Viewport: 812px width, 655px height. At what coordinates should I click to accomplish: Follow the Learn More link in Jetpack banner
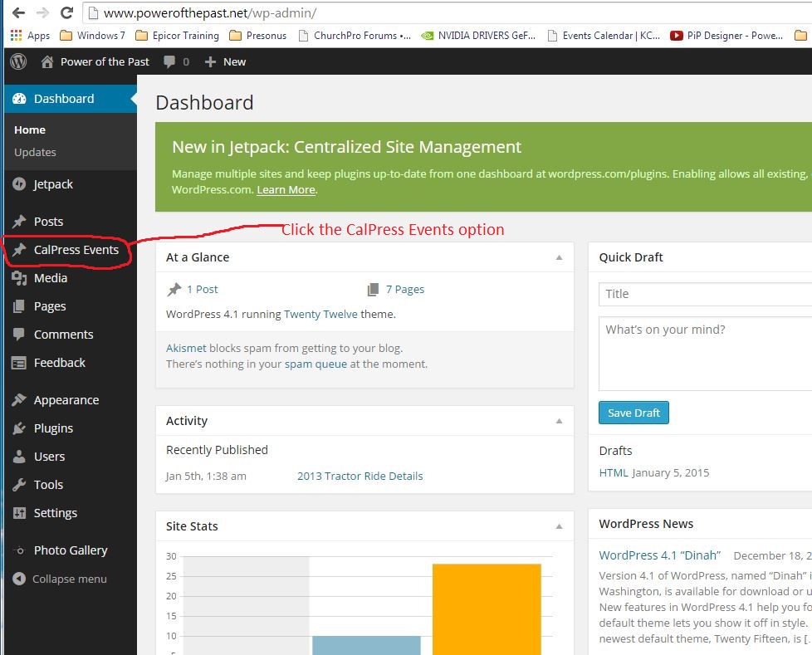tap(286, 189)
